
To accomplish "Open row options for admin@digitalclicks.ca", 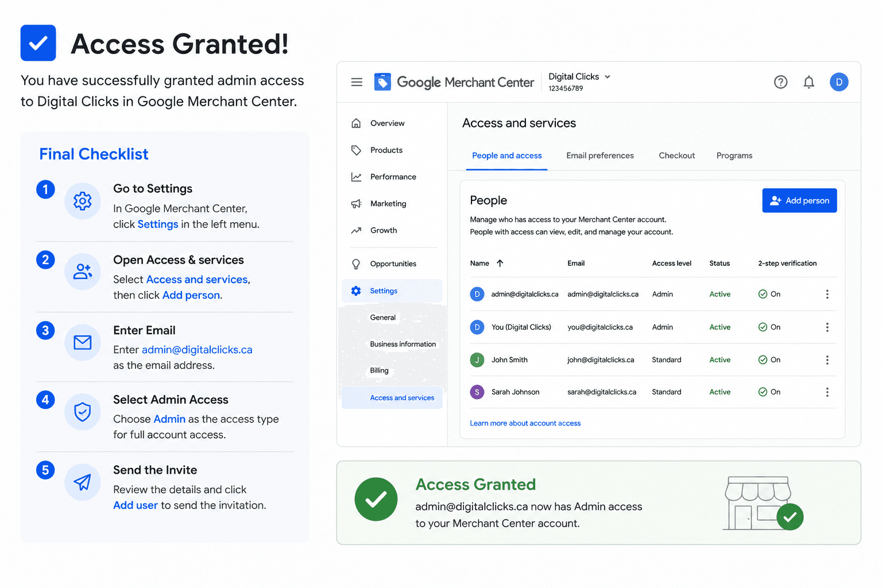I will pyautogui.click(x=827, y=294).
